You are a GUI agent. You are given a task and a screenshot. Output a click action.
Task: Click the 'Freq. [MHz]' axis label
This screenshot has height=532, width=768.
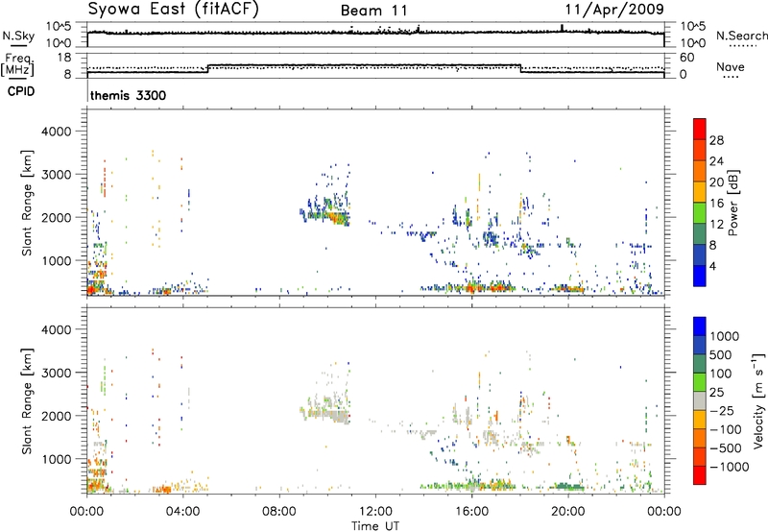pyautogui.click(x=17, y=64)
